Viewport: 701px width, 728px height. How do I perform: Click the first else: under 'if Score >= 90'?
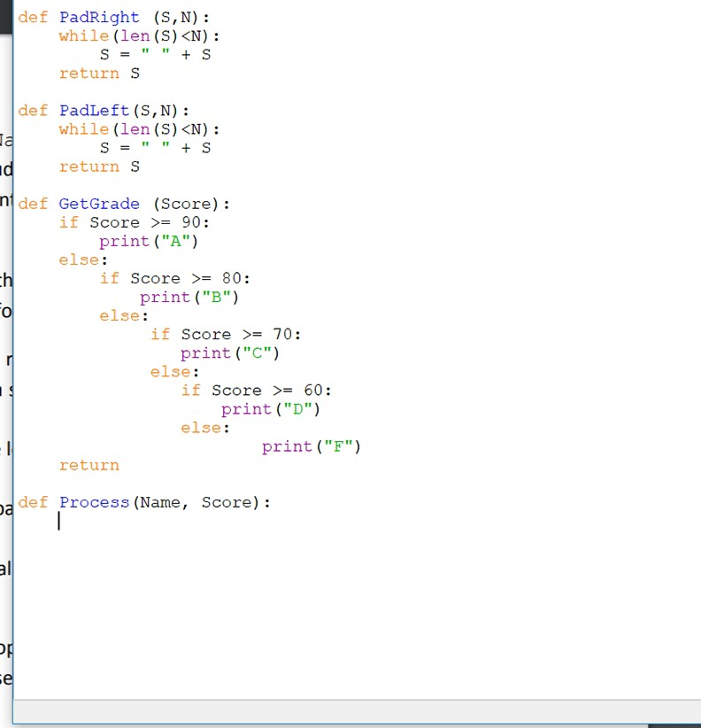[x=83, y=260]
